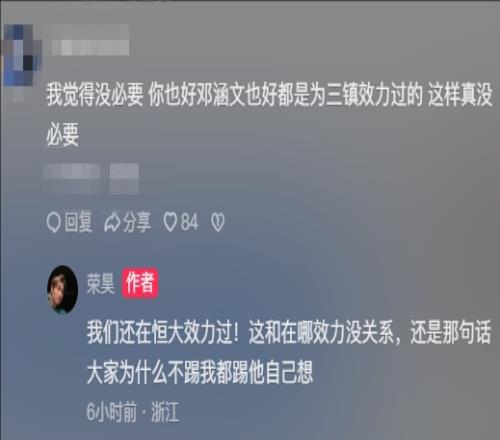The width and height of the screenshot is (500, 440).
Task: Click the blurred commenter username
Action: click(x=90, y=40)
